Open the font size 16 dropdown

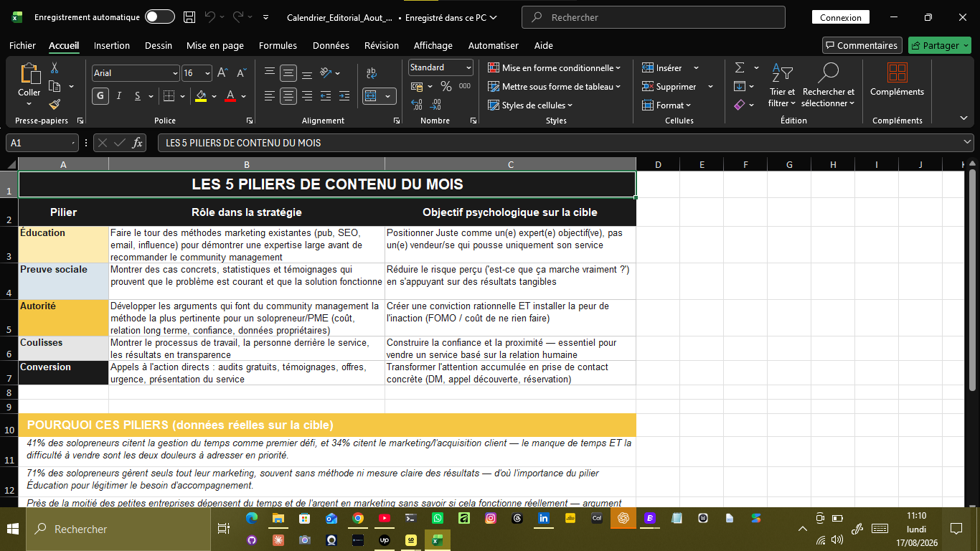(x=208, y=73)
